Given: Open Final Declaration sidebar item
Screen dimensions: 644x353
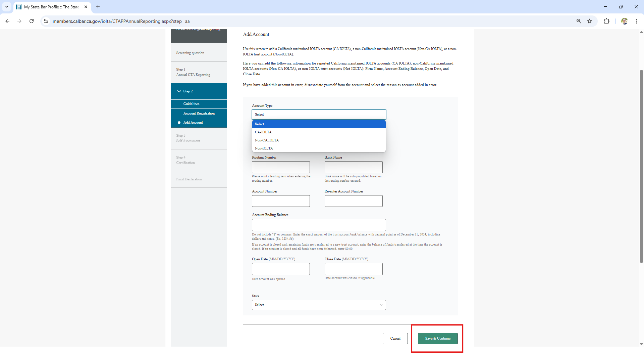Looking at the screenshot, I should (x=199, y=179).
